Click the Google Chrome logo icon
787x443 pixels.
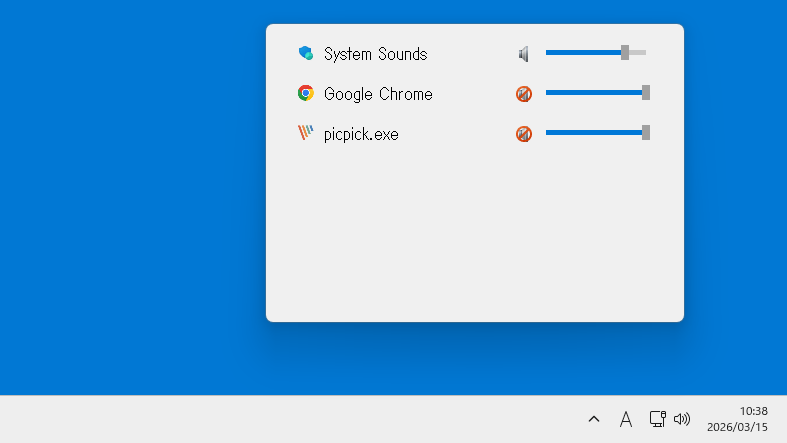[306, 93]
